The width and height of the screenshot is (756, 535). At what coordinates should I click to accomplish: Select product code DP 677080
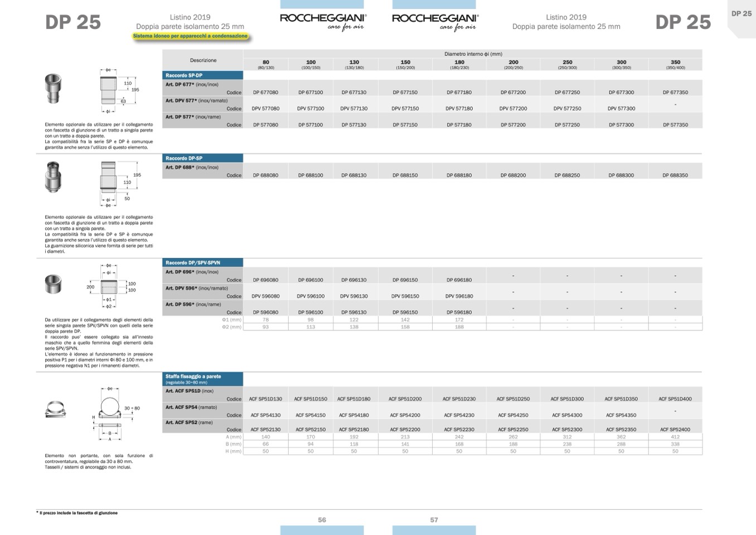tap(265, 93)
